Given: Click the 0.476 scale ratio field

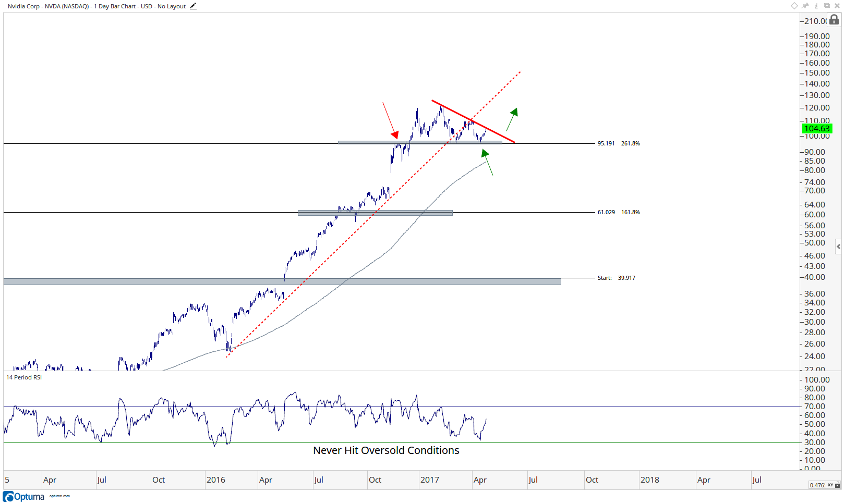Looking at the screenshot, I should tap(817, 485).
